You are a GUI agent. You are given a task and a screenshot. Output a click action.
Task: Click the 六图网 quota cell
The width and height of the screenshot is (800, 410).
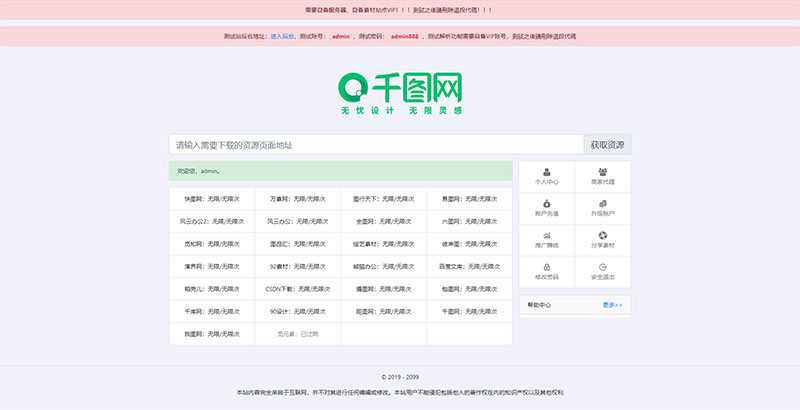[x=469, y=221]
